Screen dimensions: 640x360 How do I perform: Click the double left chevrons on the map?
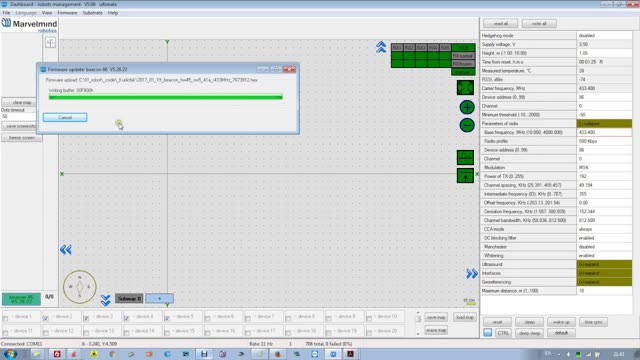(66, 250)
